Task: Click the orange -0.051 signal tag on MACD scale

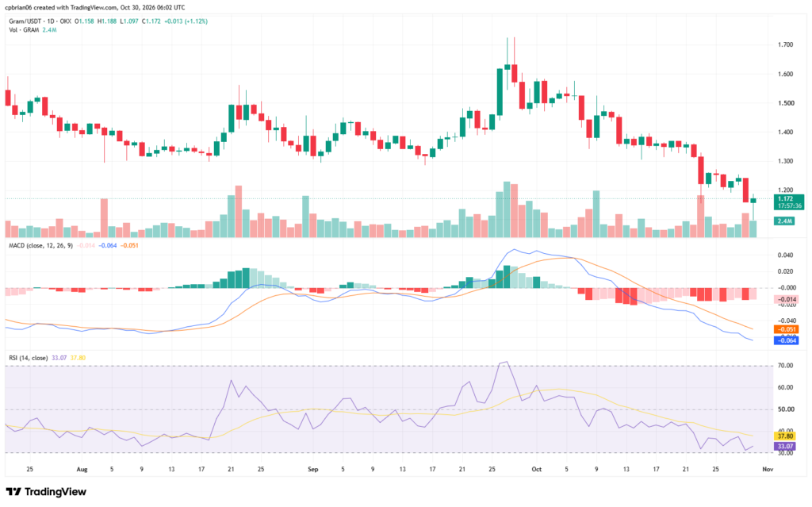Action: (x=786, y=329)
